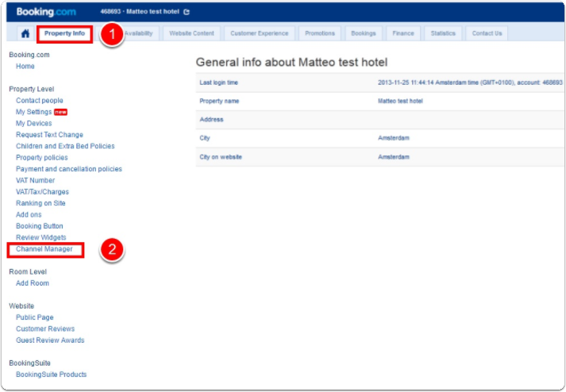Click the Address row label
The image size is (566, 392).
point(211,120)
